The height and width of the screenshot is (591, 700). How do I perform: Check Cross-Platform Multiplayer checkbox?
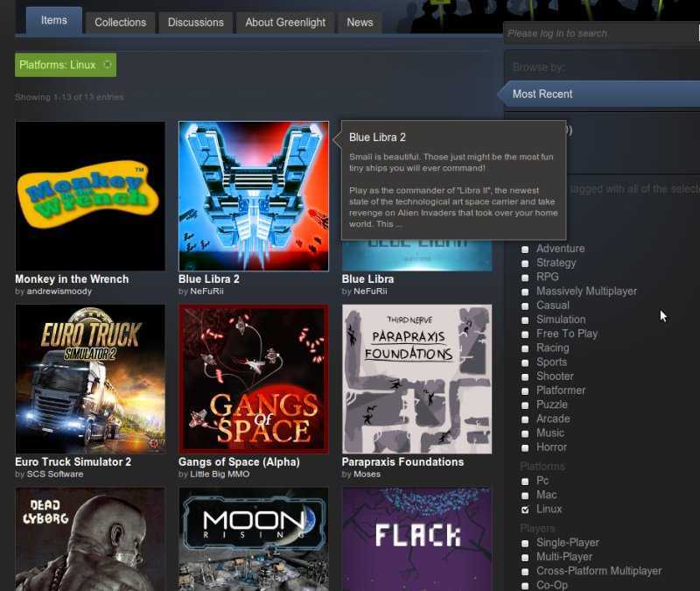click(525, 572)
